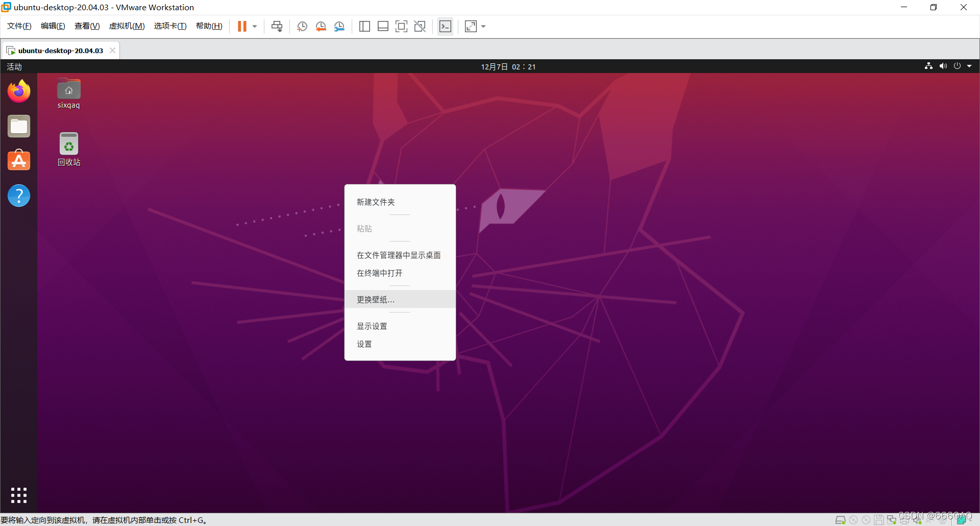Open the clock and calendar at 12月7日 02:21
The image size is (980, 526).
click(x=508, y=66)
